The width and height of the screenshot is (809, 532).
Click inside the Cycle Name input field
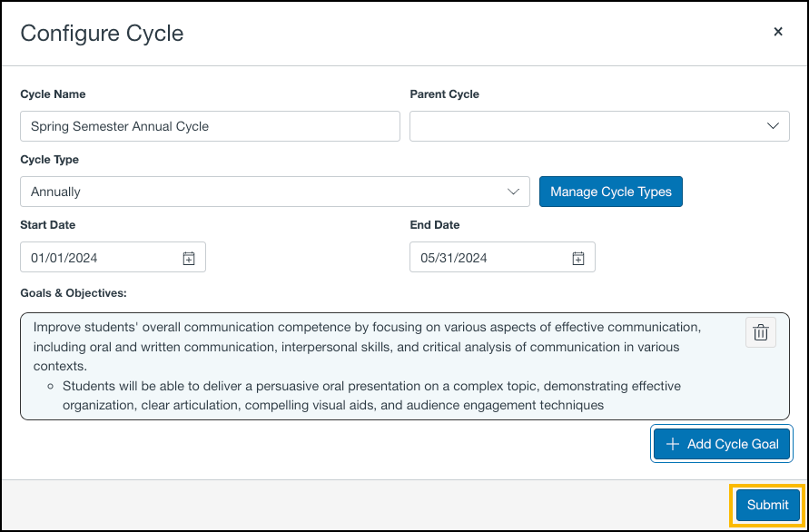[209, 126]
